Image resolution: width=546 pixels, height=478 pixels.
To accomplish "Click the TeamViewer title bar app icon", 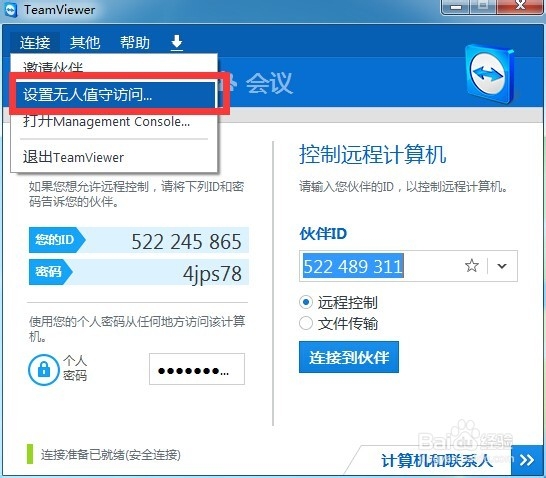I will click(x=11, y=10).
